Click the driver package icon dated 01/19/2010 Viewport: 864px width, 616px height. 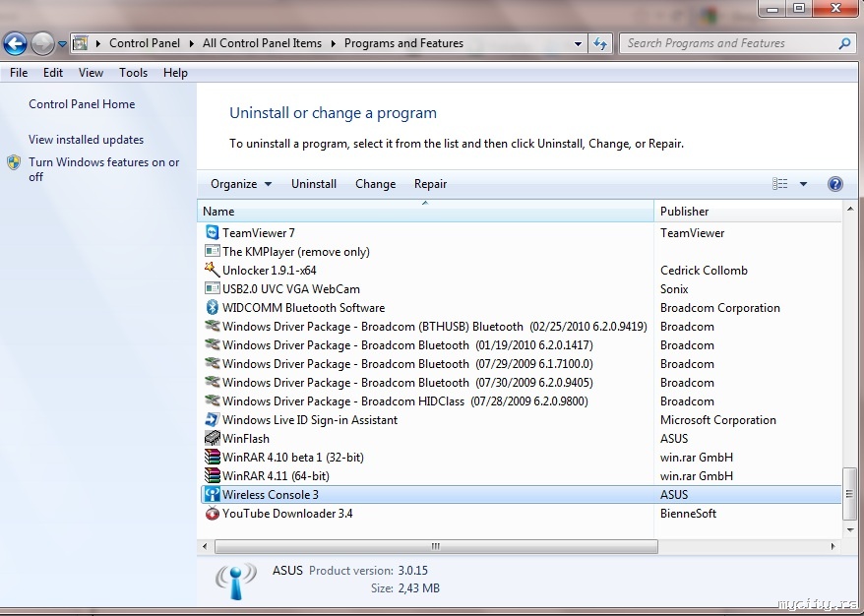point(213,345)
